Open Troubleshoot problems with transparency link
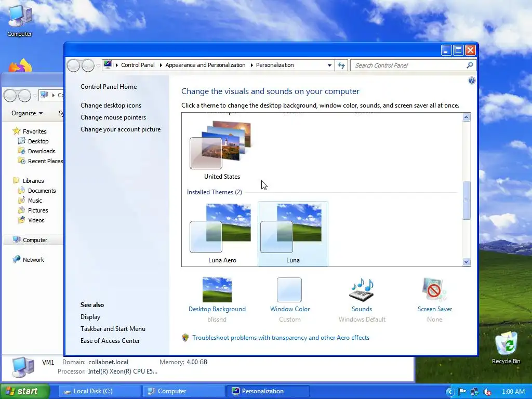532x399 pixels. click(281, 338)
